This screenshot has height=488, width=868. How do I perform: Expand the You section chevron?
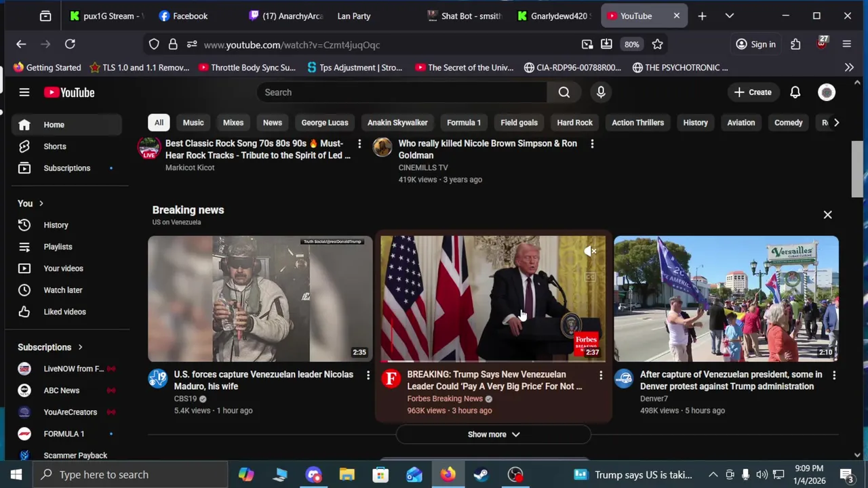pyautogui.click(x=41, y=203)
